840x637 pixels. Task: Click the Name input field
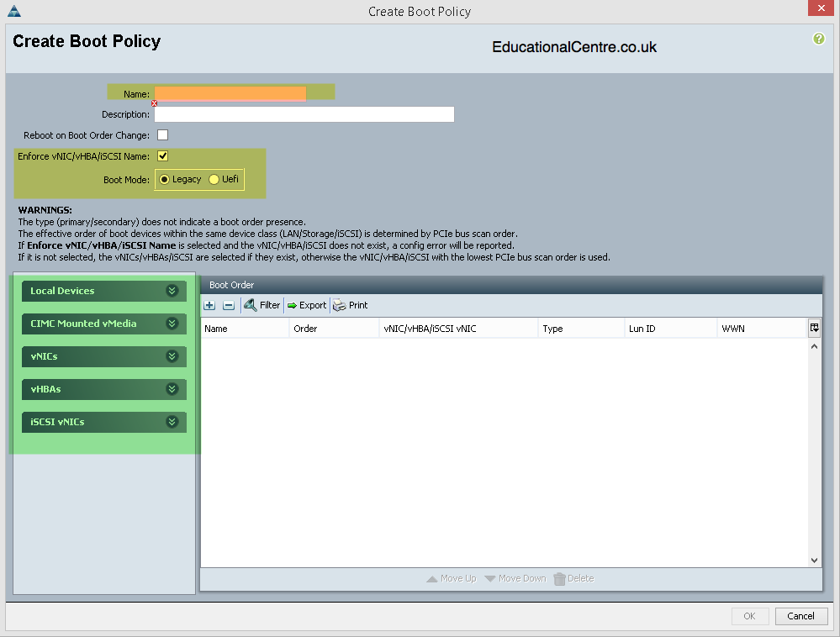coord(230,93)
